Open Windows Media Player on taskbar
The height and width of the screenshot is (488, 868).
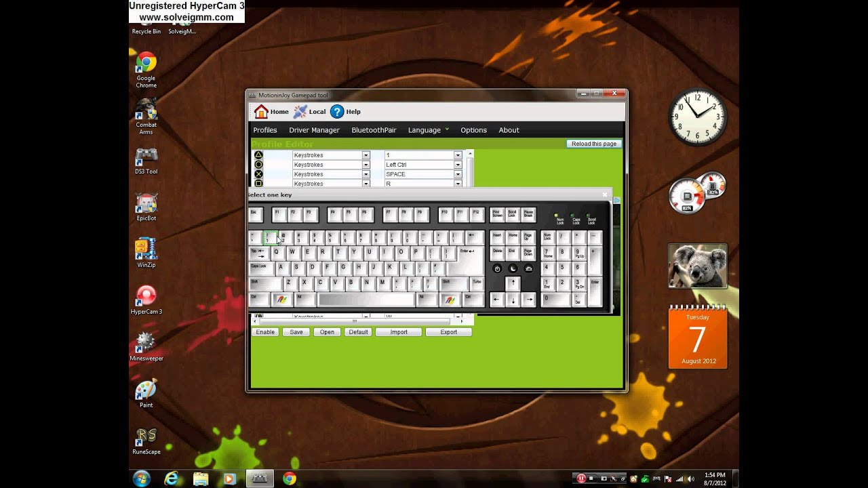click(229, 479)
